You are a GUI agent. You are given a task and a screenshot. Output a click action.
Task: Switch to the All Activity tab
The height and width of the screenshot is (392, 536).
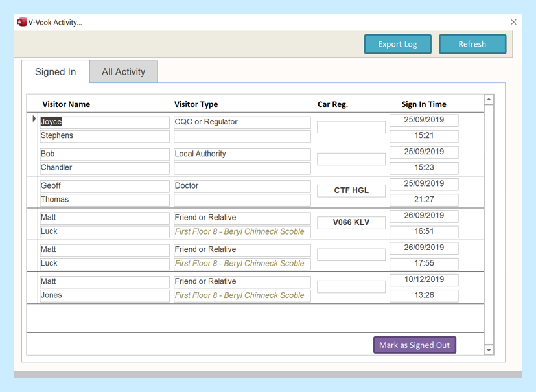(123, 72)
